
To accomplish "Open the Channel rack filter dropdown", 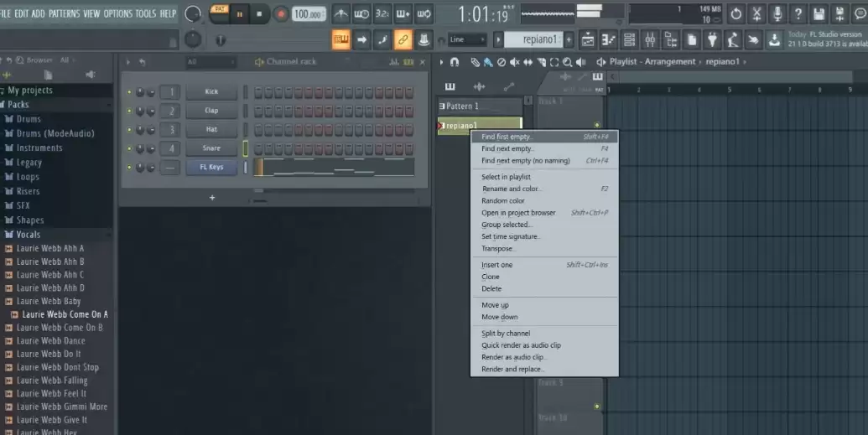I will pyautogui.click(x=211, y=62).
